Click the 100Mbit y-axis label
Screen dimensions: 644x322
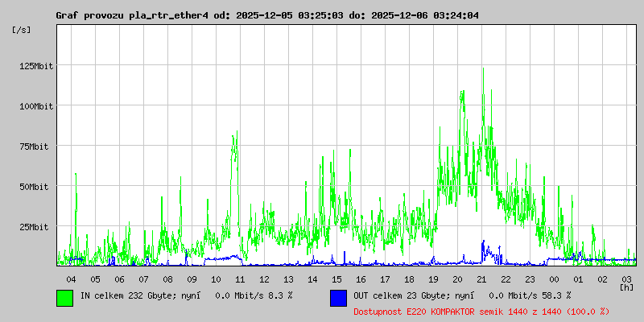click(36, 106)
